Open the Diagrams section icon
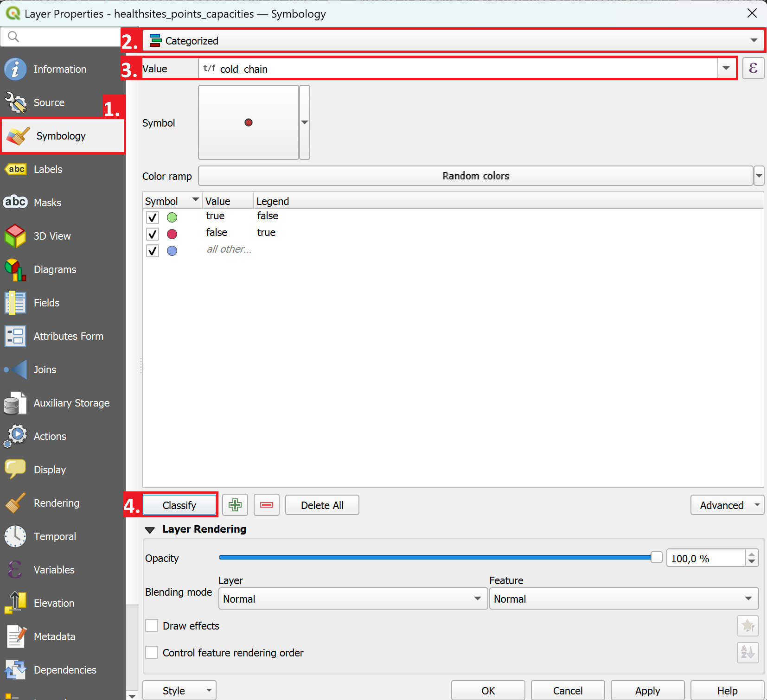Viewport: 767px width, 700px height. pos(15,269)
